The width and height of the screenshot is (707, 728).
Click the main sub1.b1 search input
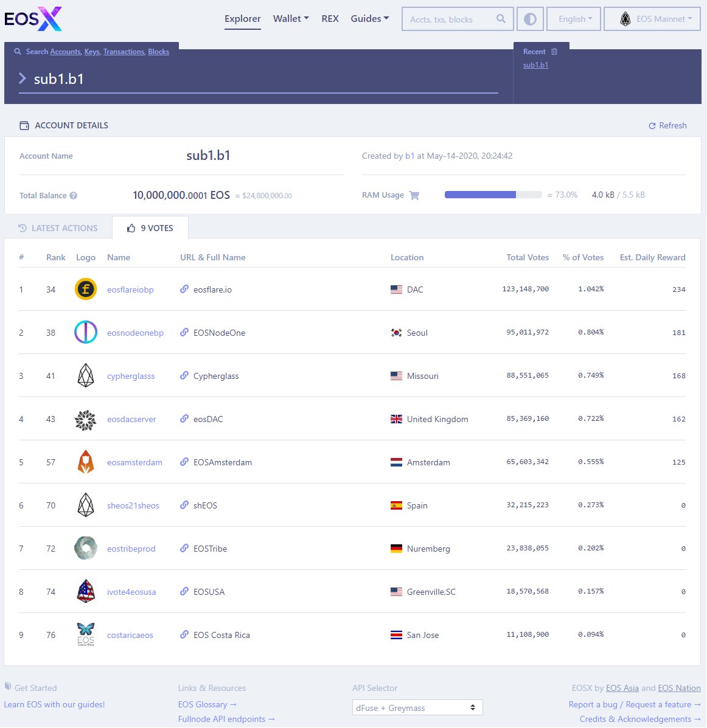tap(258, 79)
